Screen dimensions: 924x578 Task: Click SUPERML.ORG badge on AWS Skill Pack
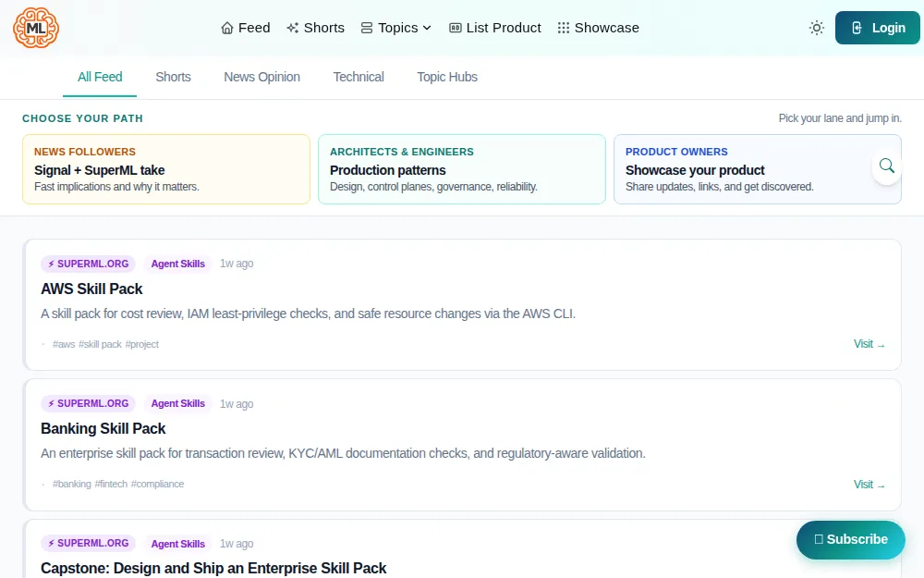pos(89,264)
